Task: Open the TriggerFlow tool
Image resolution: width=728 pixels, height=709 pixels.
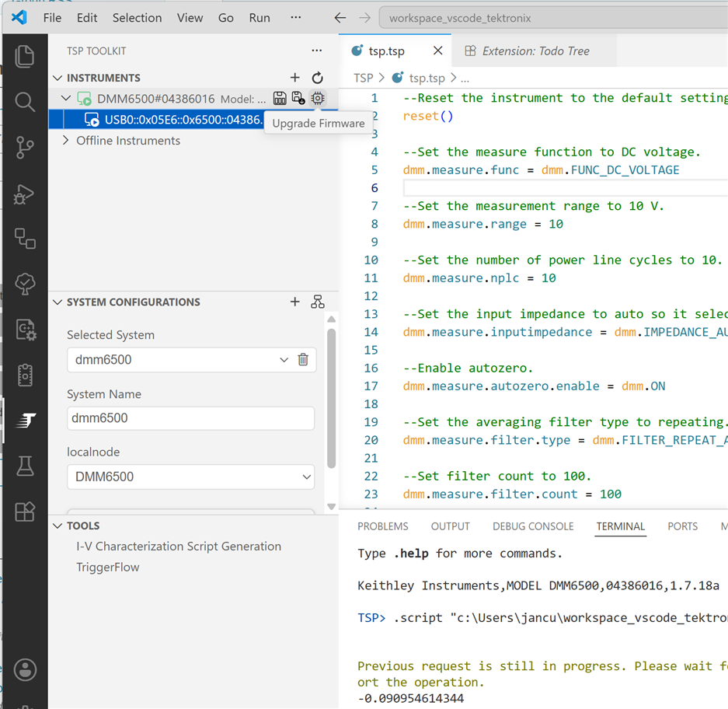Action: point(108,568)
